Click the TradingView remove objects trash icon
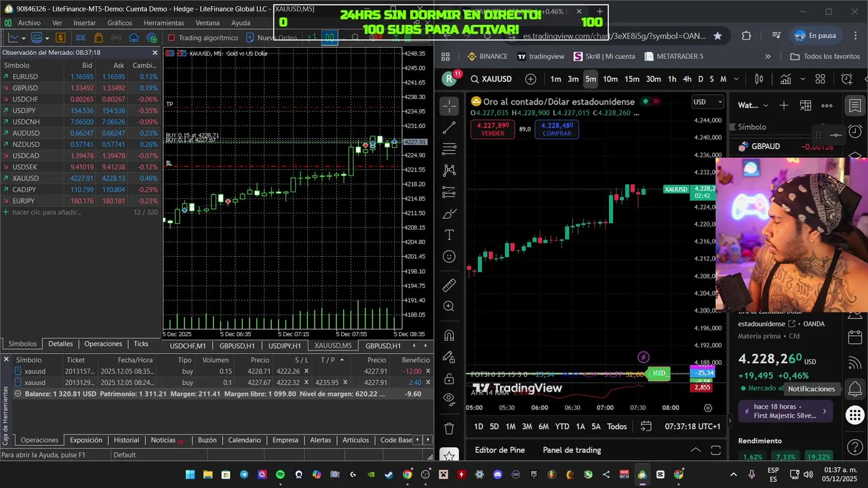The image size is (868, 488). [449, 428]
